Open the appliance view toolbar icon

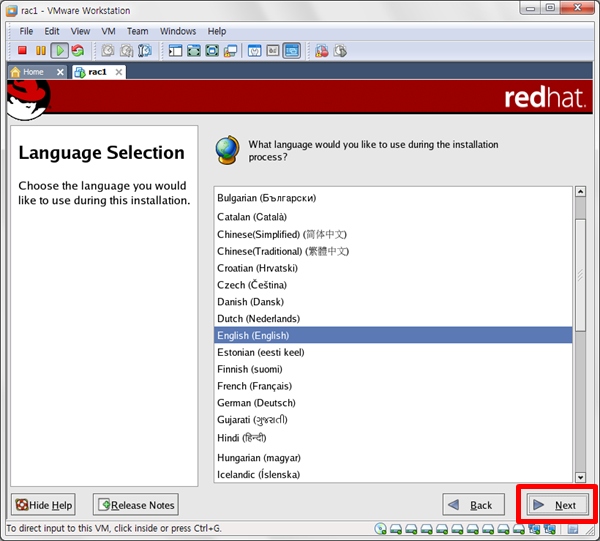pos(273,51)
